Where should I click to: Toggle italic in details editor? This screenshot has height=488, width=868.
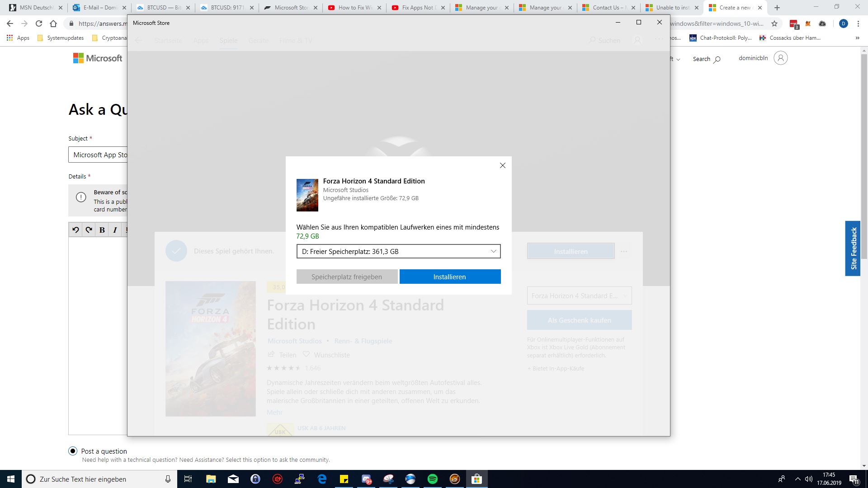[x=115, y=230]
